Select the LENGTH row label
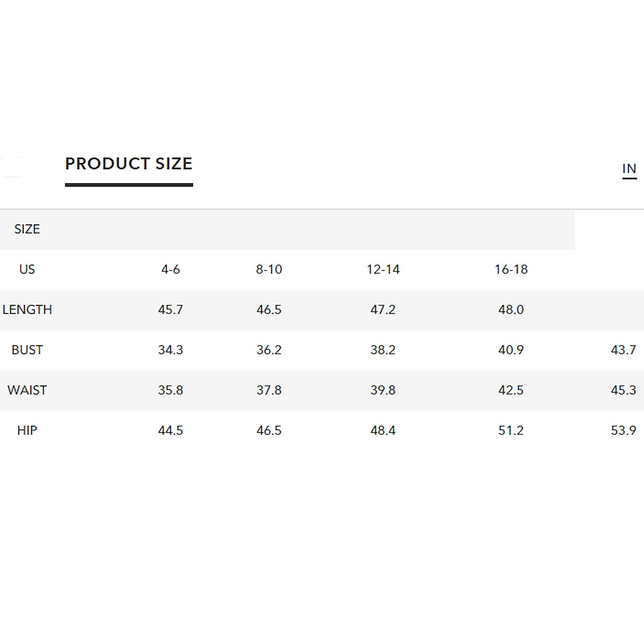644x644 pixels. tap(27, 310)
